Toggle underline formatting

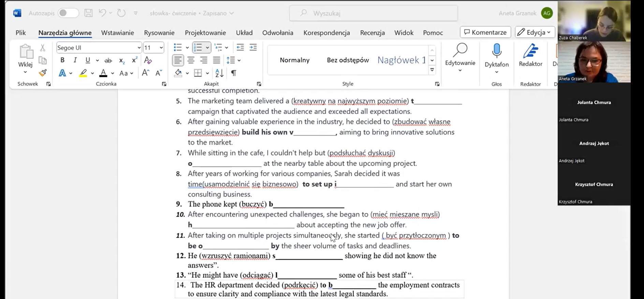[x=88, y=60]
